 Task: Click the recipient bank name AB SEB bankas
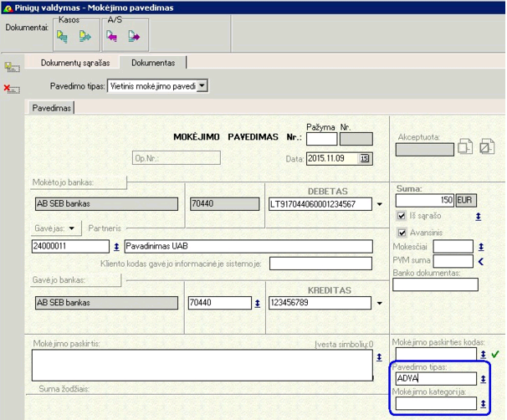point(107,303)
